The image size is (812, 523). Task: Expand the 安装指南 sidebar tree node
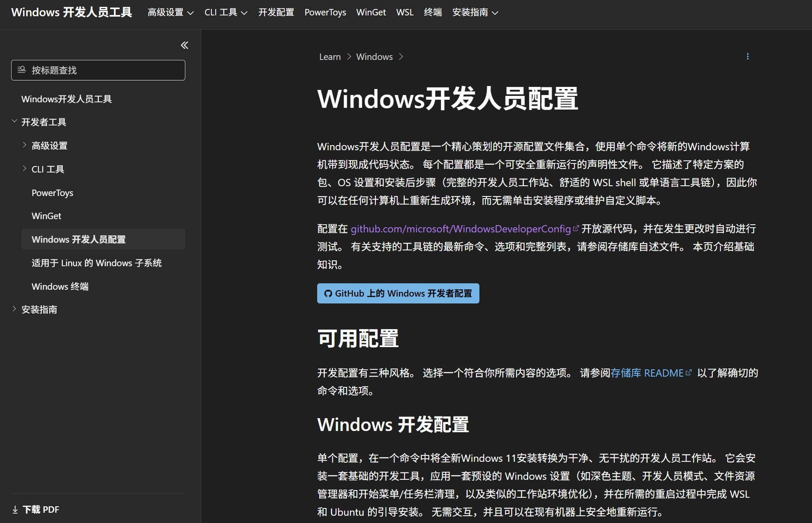15,309
